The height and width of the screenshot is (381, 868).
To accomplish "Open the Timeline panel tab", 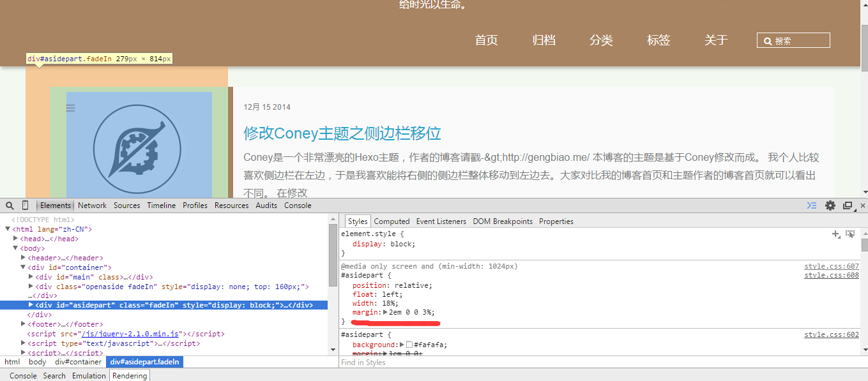I will pyautogui.click(x=161, y=205).
